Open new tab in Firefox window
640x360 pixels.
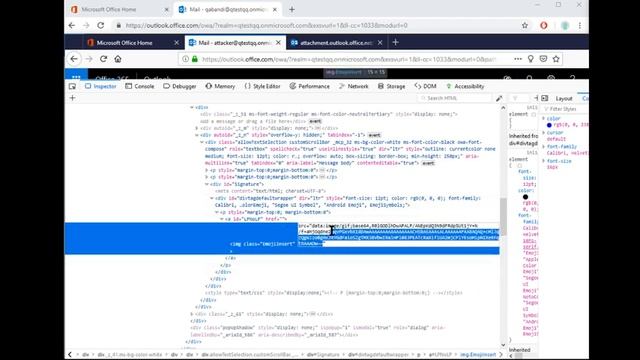click(x=395, y=42)
